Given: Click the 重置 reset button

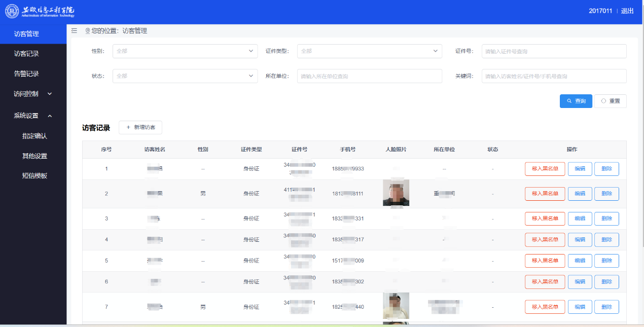Looking at the screenshot, I should click(x=610, y=101).
